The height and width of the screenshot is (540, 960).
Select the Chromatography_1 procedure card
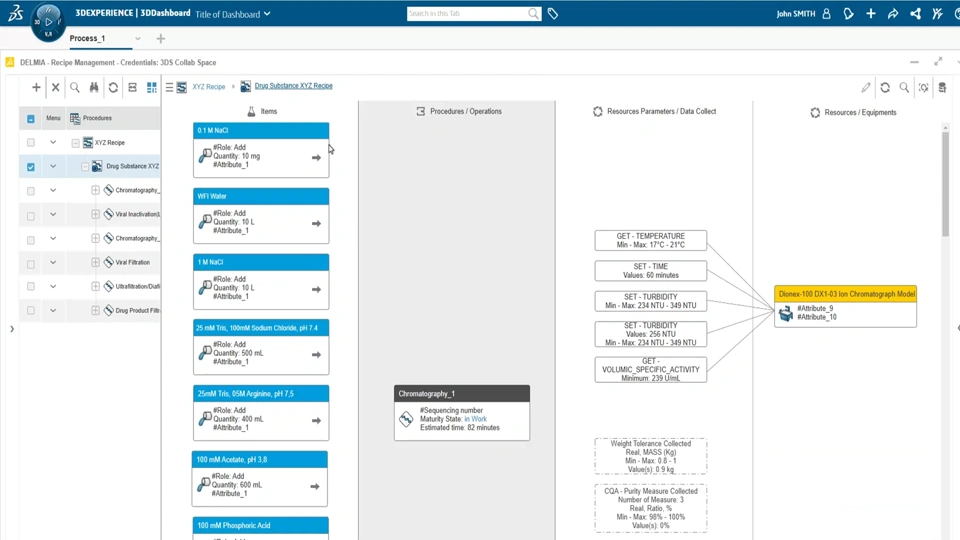[462, 413]
